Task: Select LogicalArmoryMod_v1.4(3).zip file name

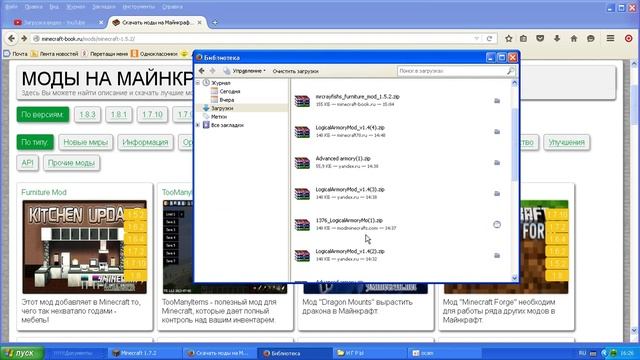Action: (x=350, y=189)
